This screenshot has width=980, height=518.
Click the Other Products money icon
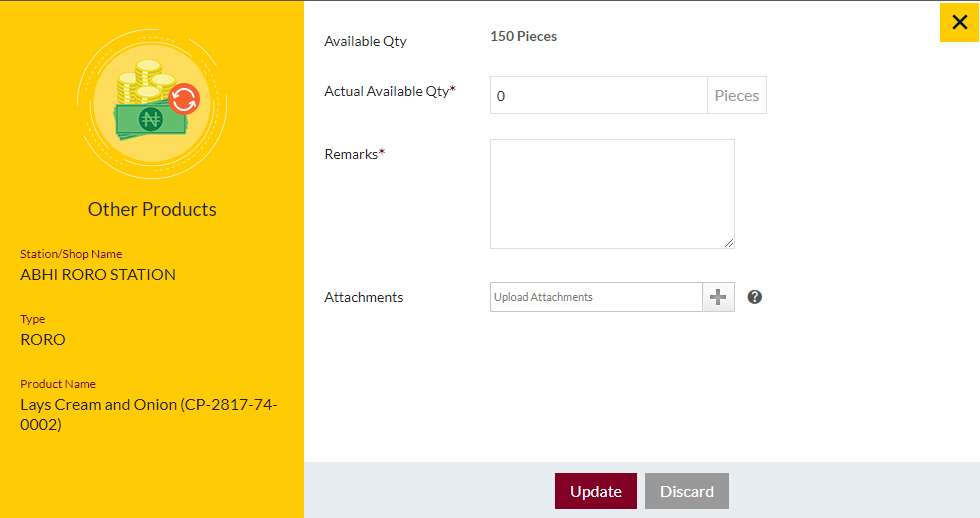pos(152,104)
